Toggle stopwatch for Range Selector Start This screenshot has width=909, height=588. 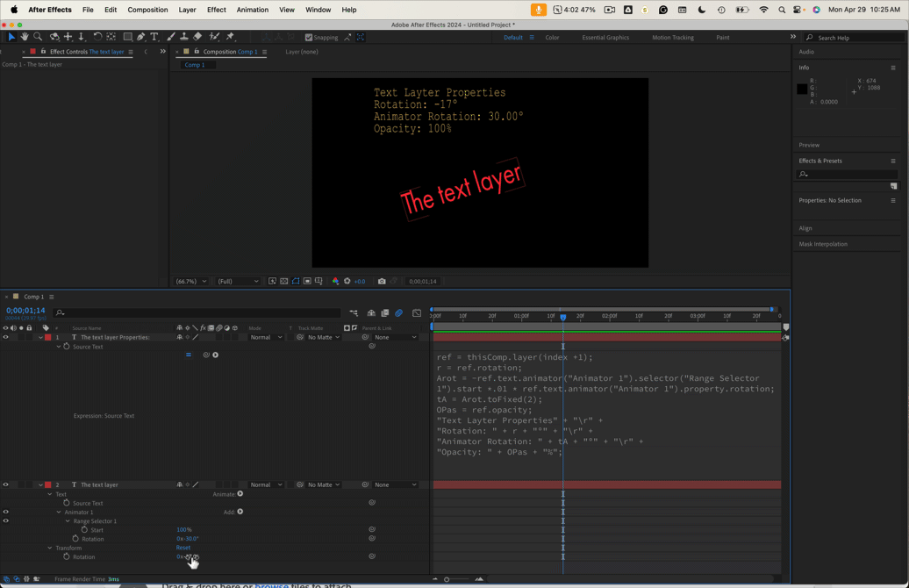[84, 530]
